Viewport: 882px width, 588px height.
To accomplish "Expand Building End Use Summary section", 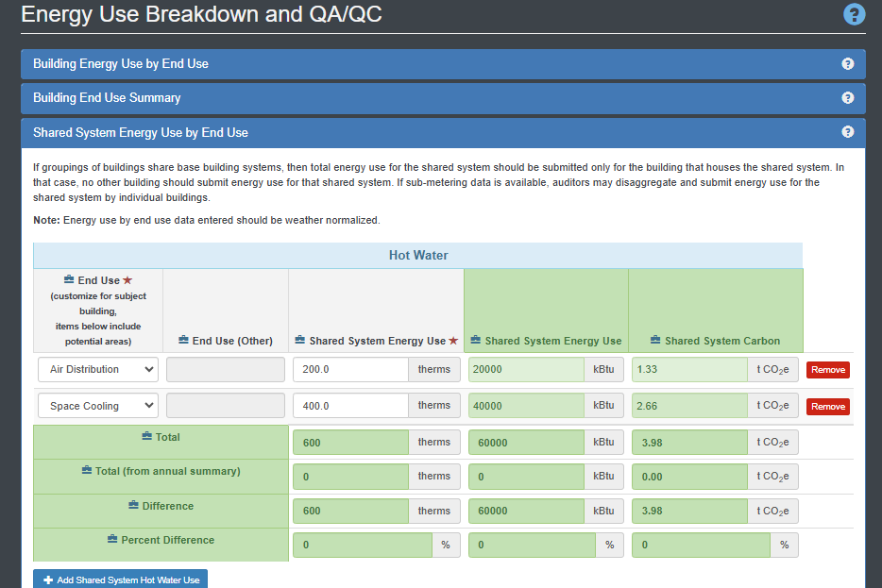I will point(443,98).
